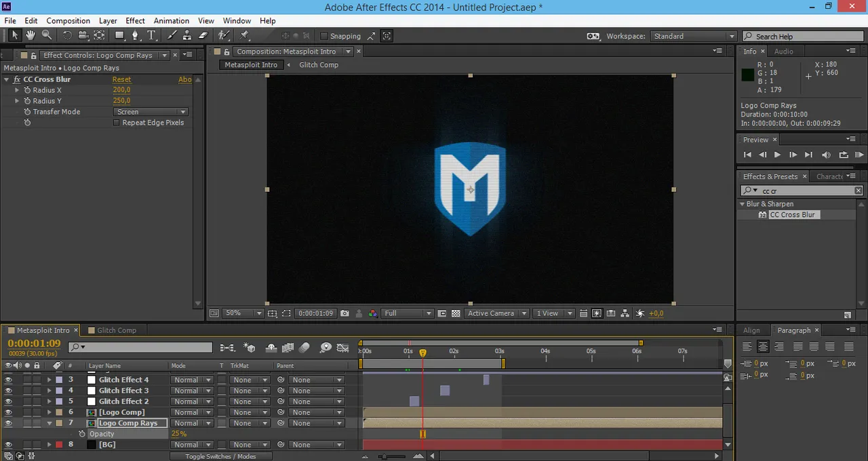Open the Full resolution dropdown
Image resolution: width=868 pixels, height=461 pixels.
click(x=407, y=313)
